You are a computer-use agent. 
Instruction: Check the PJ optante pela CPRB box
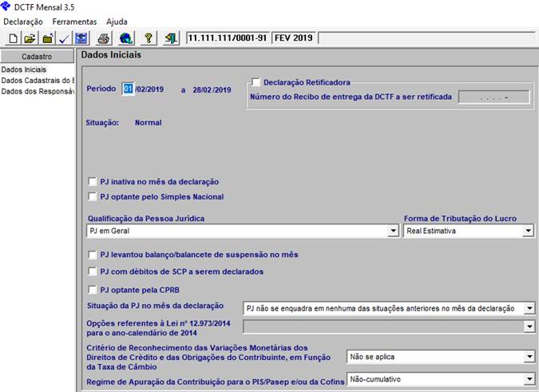click(x=93, y=289)
